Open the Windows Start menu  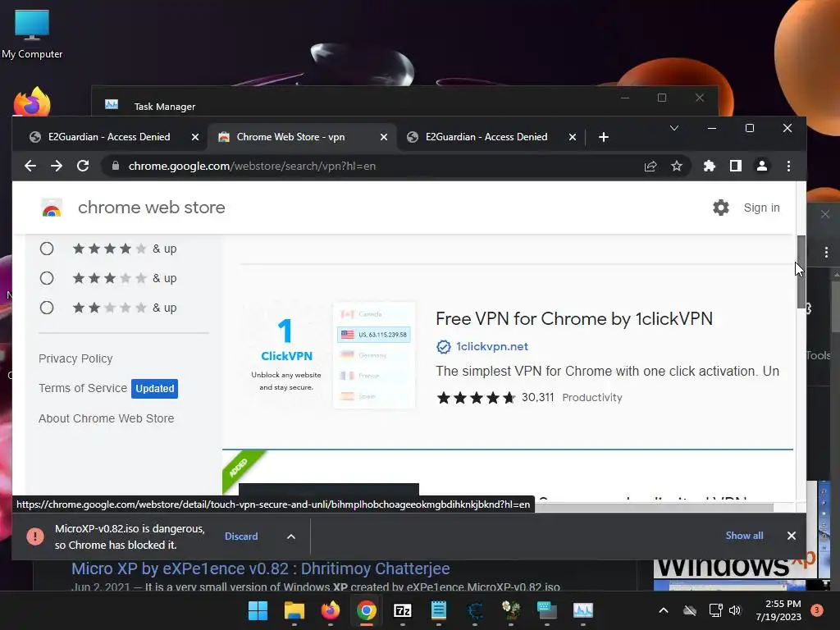tap(258, 610)
